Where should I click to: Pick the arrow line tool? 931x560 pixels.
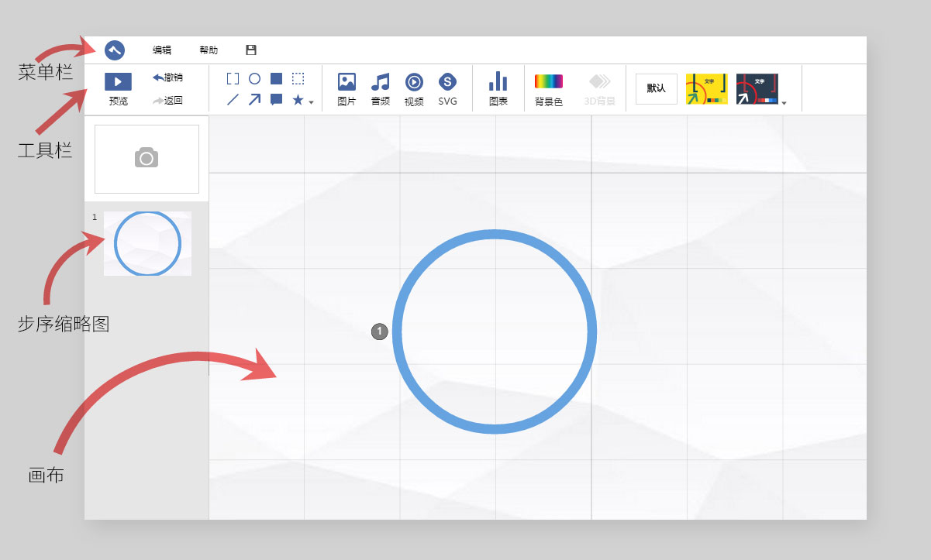(x=254, y=99)
